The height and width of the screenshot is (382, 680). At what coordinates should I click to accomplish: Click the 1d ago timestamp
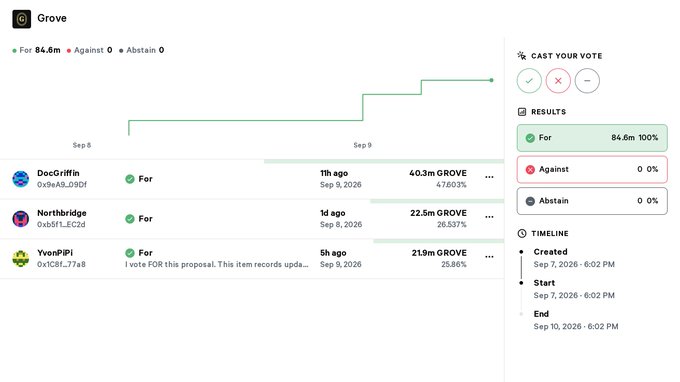tap(333, 213)
